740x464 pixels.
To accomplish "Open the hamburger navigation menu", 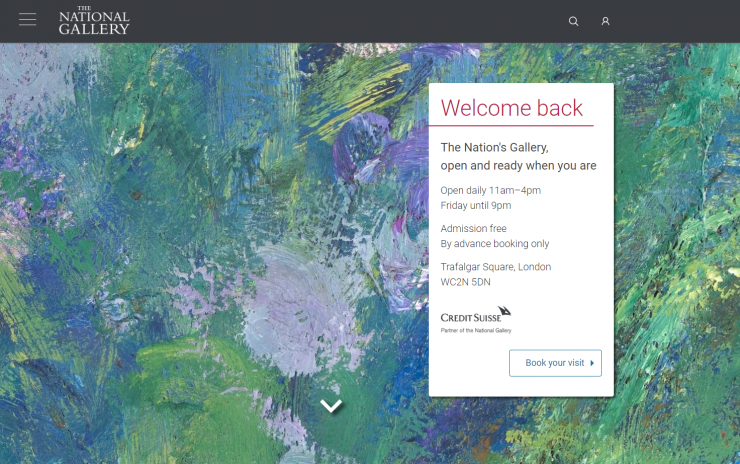I will click(27, 20).
